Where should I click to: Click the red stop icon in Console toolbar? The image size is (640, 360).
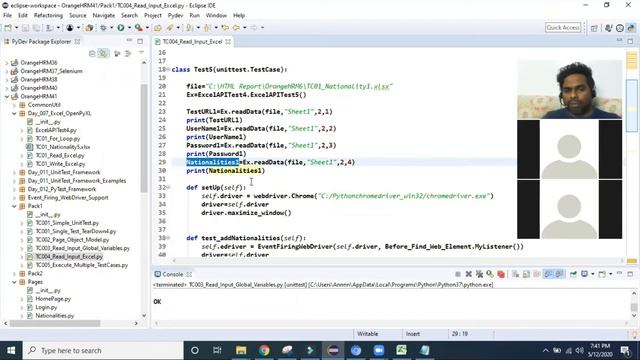click(x=501, y=274)
